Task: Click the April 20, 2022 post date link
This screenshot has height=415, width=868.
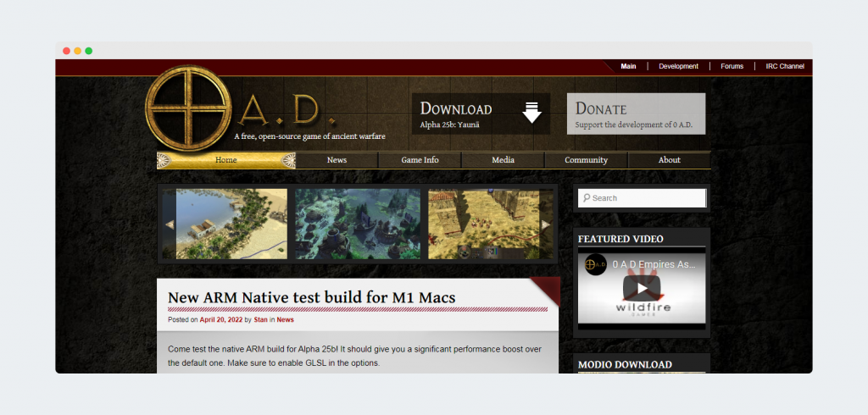Action: (x=221, y=320)
